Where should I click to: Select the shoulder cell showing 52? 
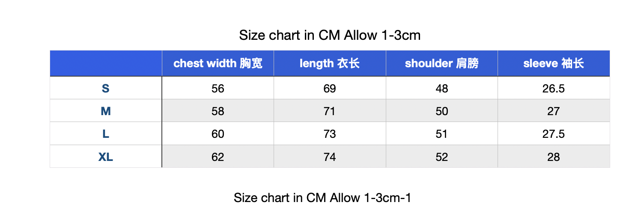point(442,157)
